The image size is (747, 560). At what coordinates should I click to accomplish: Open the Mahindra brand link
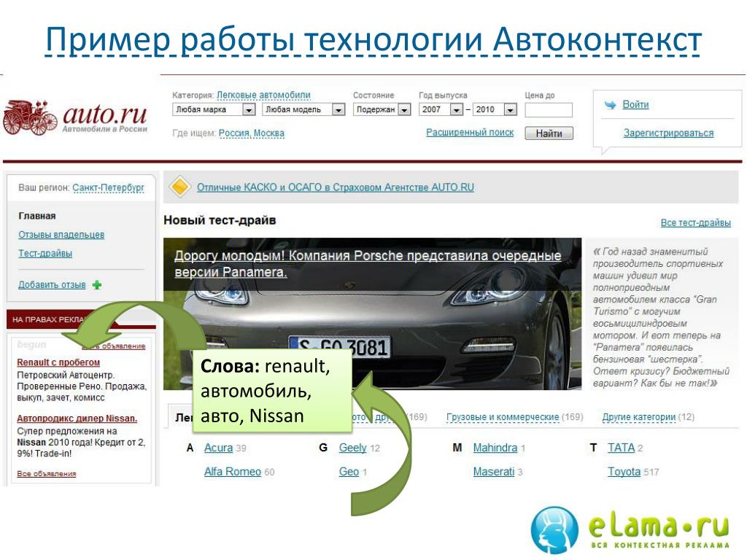point(495,448)
